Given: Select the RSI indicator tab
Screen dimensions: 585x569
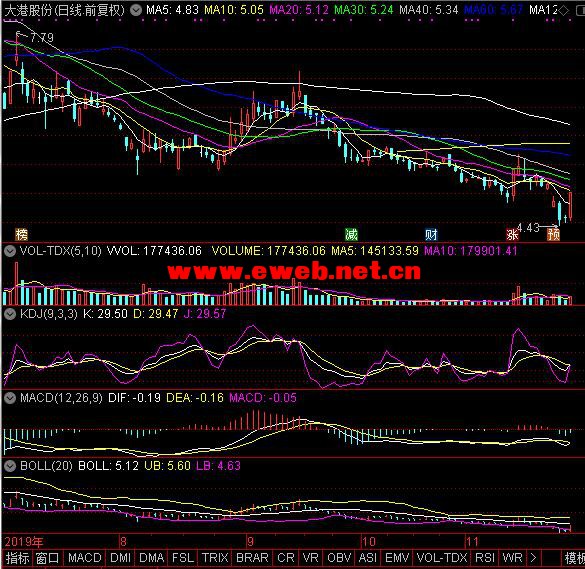Looking at the screenshot, I should pos(485,558).
